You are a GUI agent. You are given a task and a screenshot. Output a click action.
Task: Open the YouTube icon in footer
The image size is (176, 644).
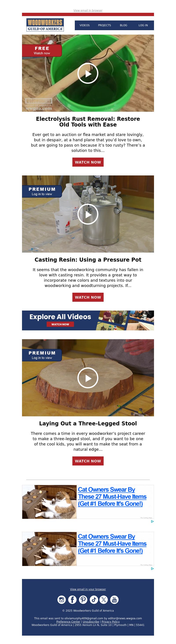[114, 599]
